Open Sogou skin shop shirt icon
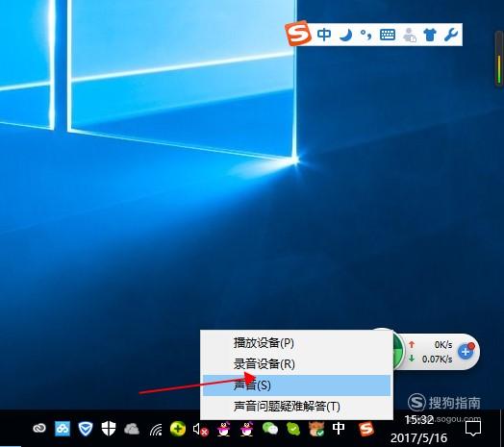Screen dimensions: 504x447 [x=430, y=35]
